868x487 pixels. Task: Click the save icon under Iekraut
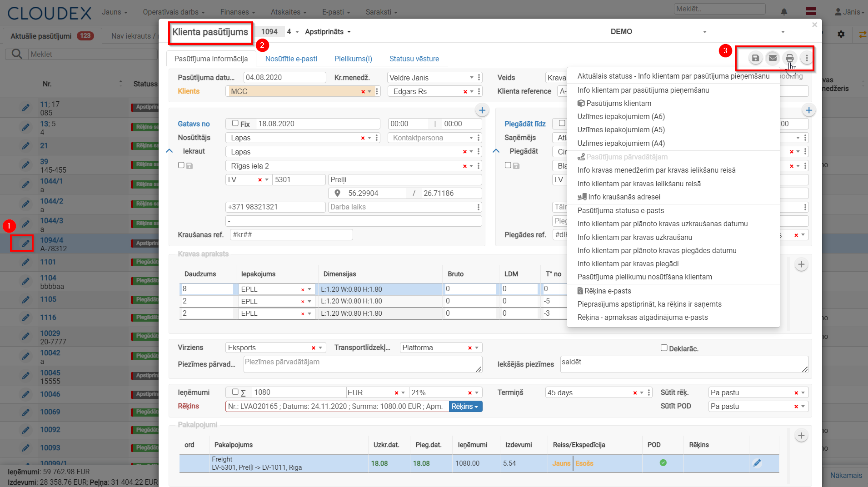(190, 166)
